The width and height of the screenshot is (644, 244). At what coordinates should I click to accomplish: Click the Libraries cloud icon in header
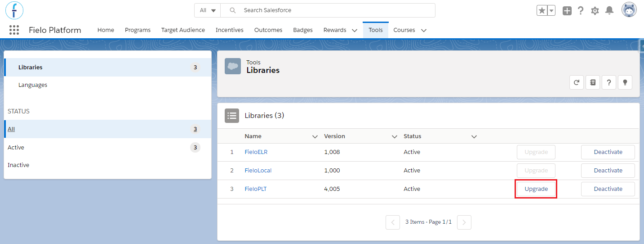click(233, 66)
